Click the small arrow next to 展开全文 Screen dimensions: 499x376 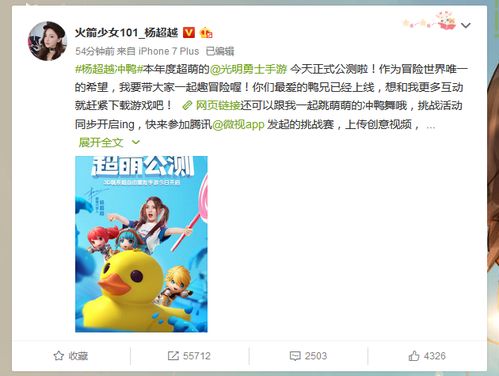136,143
